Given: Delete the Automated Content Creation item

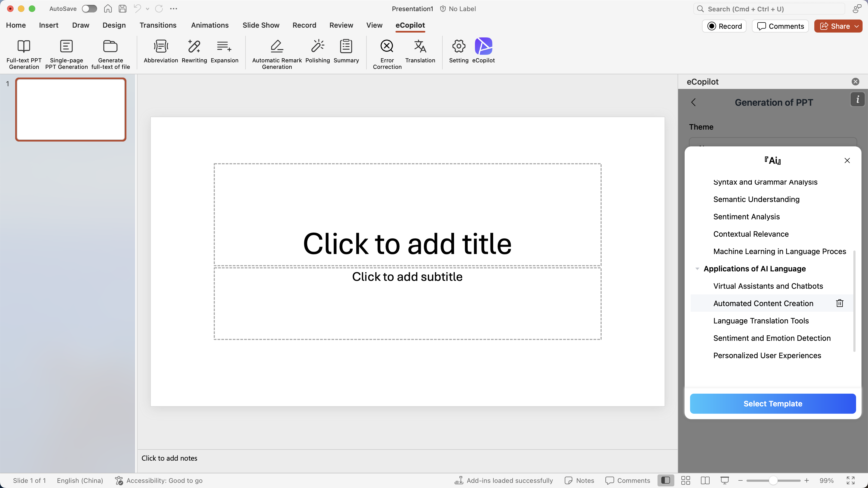Looking at the screenshot, I should click(x=839, y=303).
